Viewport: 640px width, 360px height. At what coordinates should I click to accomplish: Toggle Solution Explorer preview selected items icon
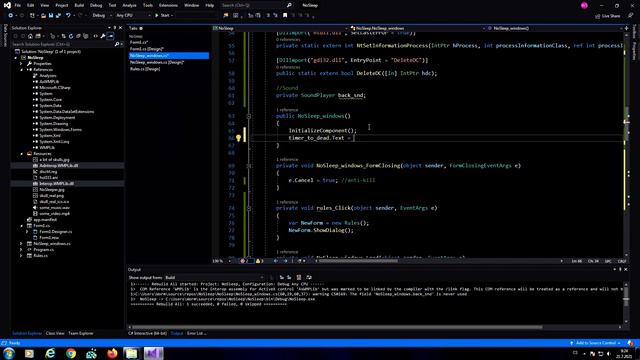coord(111,36)
